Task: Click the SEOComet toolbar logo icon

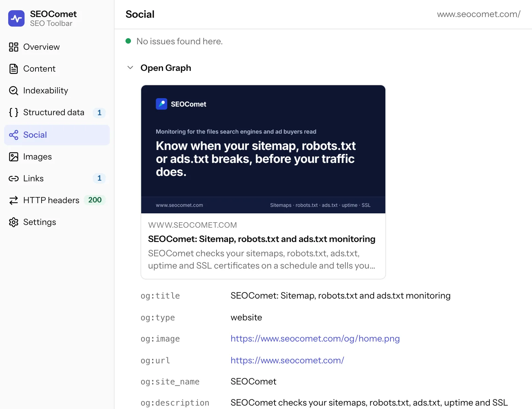Action: coord(16,18)
